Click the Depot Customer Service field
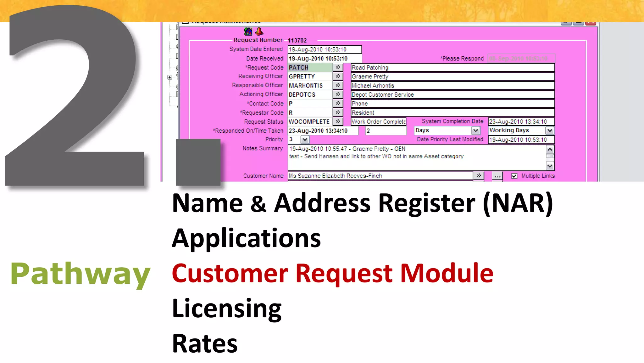 click(x=452, y=94)
